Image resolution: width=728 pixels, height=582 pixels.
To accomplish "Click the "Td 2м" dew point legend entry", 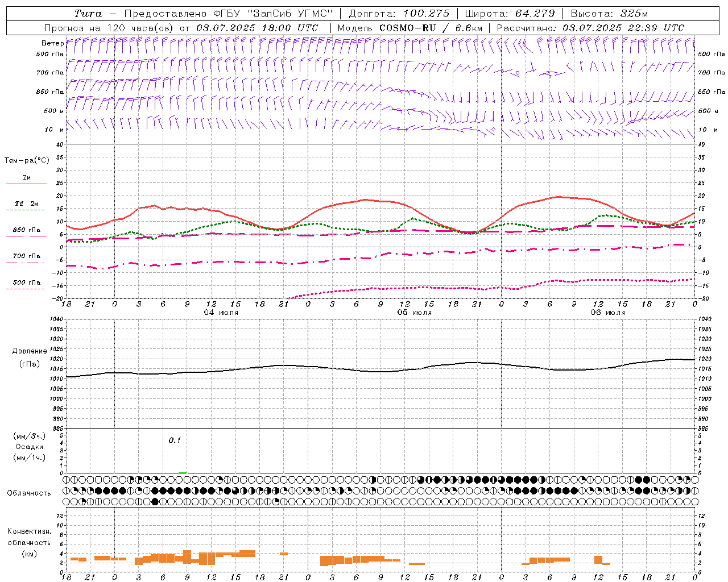I will [26, 203].
